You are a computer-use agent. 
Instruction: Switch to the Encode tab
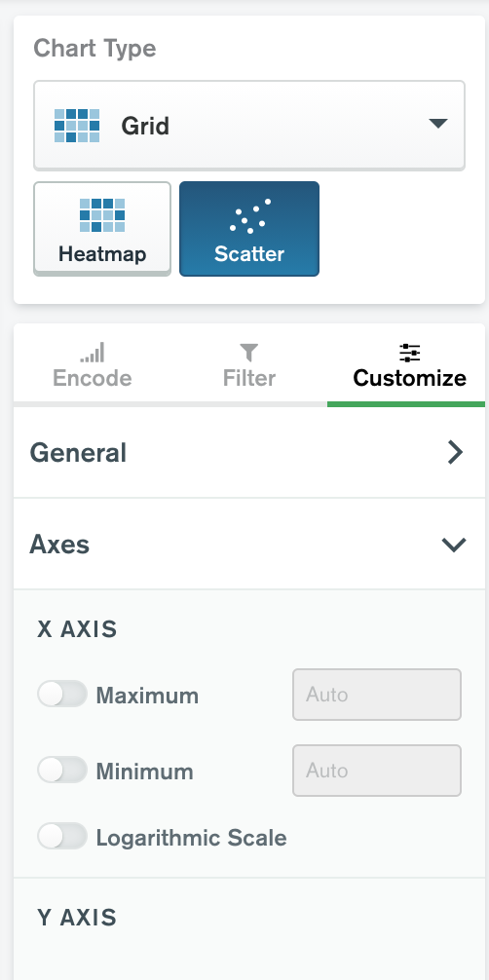click(92, 365)
